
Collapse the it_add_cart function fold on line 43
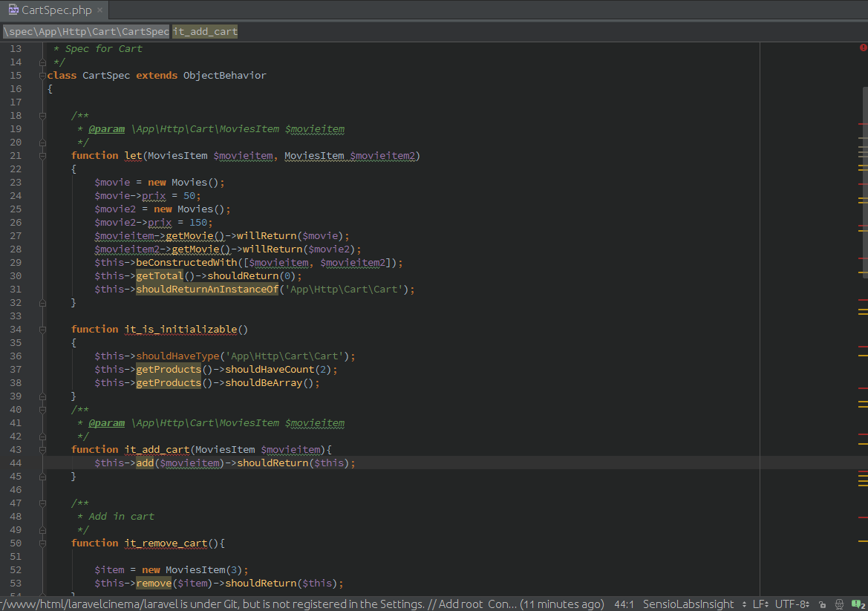pos(42,450)
